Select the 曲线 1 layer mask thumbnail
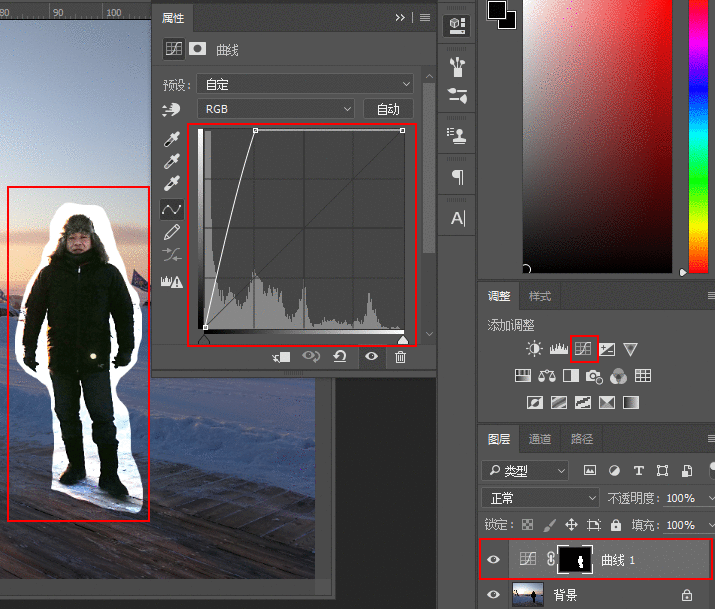This screenshot has width=715, height=609. (576, 561)
